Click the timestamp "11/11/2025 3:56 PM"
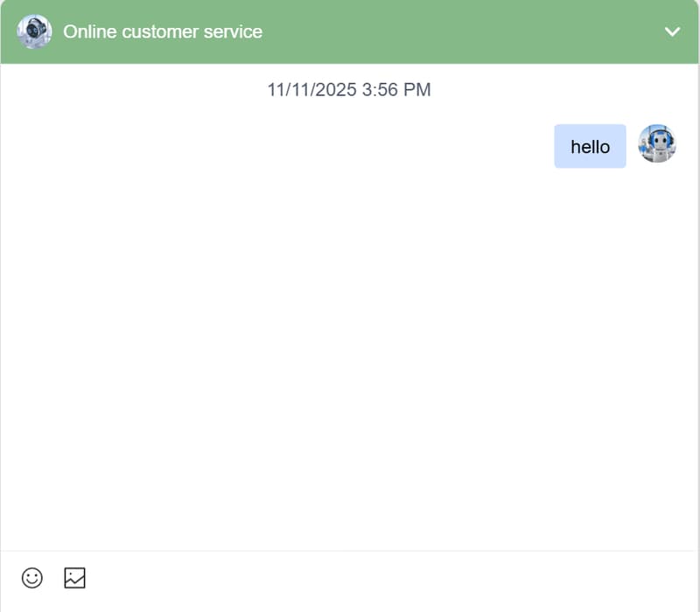Viewport: 700px width, 612px height. click(x=349, y=90)
